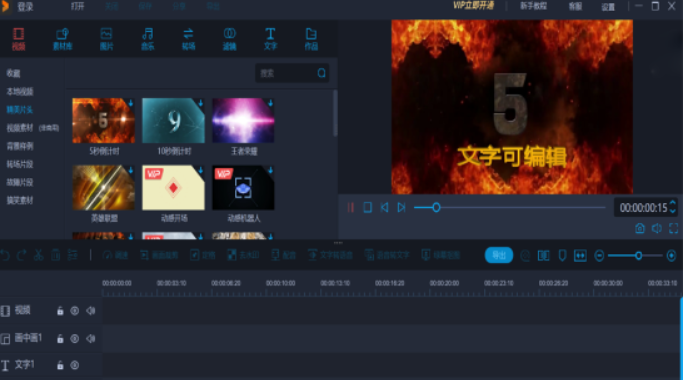684x380 pixels.
Task: Pause the preview playback
Action: pos(350,208)
